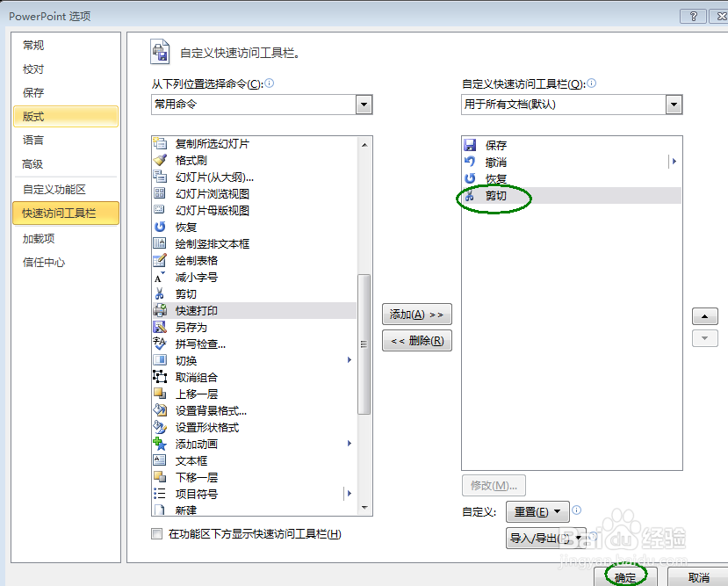Click the info icon beside the 重置 button
The image size is (728, 586).
pyautogui.click(x=577, y=510)
